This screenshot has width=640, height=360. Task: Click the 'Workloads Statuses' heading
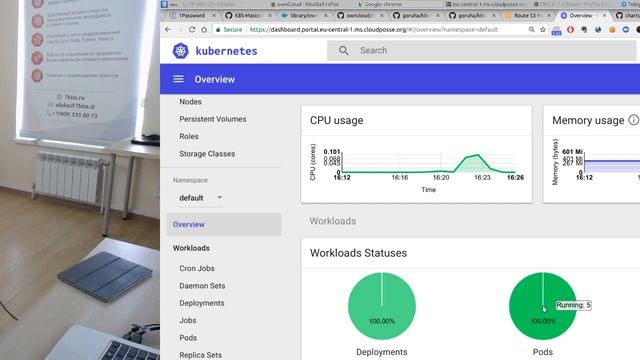(x=358, y=253)
